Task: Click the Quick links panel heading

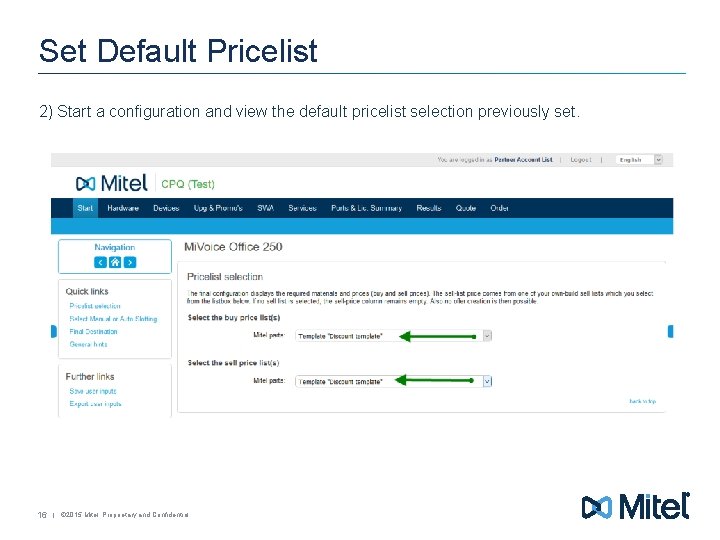Action: pos(87,292)
